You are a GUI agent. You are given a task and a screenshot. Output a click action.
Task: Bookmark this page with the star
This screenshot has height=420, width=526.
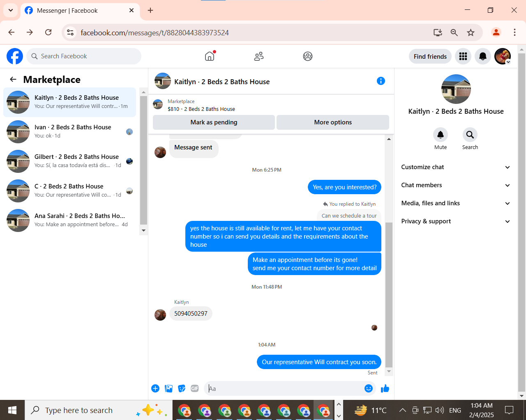click(x=471, y=32)
